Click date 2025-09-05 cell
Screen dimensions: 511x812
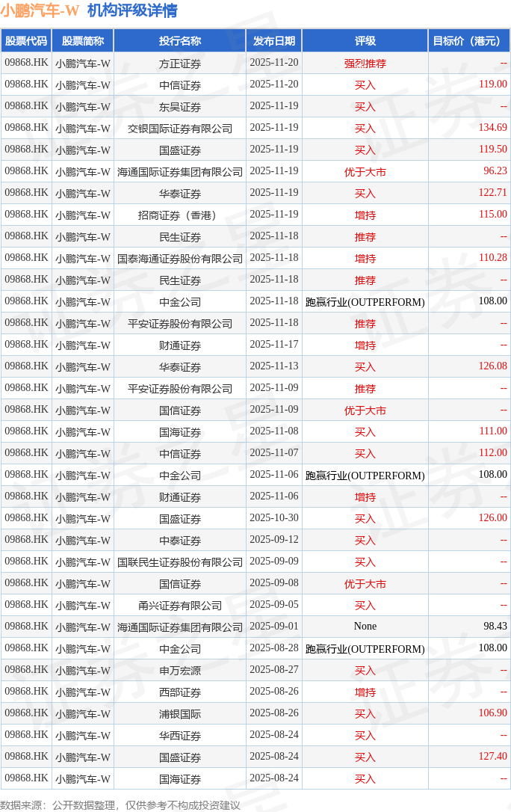pos(274,606)
